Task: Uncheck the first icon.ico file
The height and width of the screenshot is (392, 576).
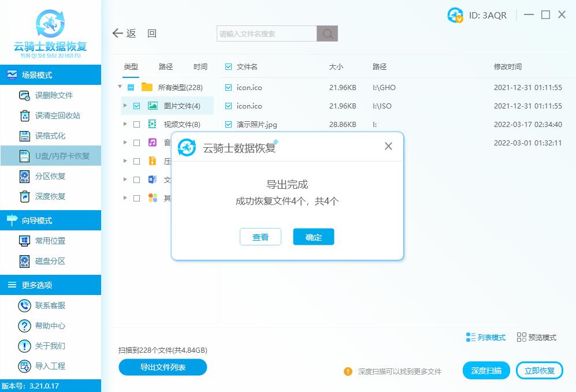Action: pos(228,87)
